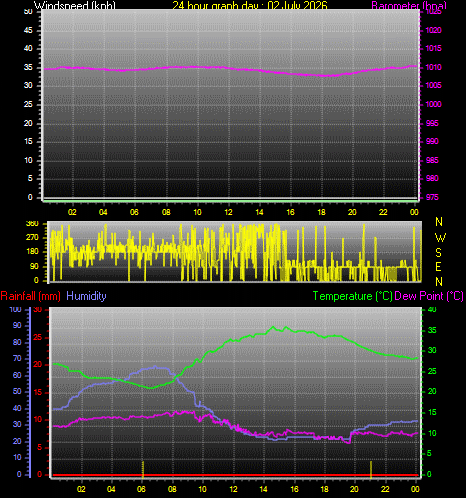466x498 pixels.
Task: Click hour label 14 under the temperature graph
Action: point(263,489)
